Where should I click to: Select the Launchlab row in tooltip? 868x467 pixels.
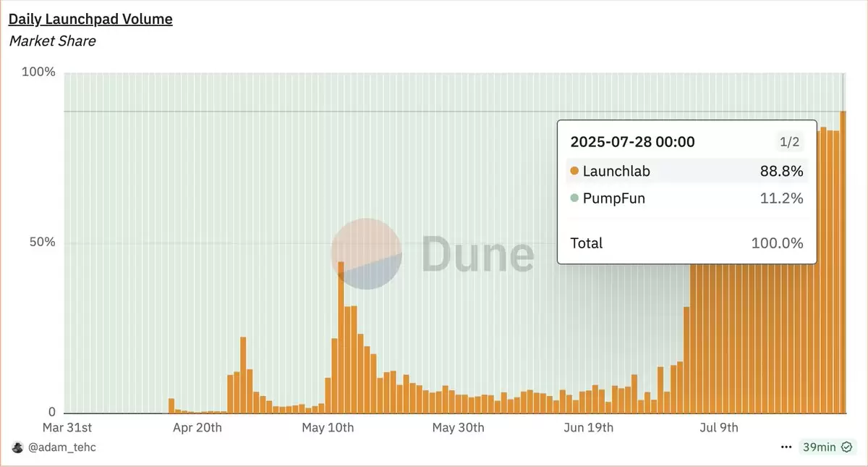coord(686,172)
